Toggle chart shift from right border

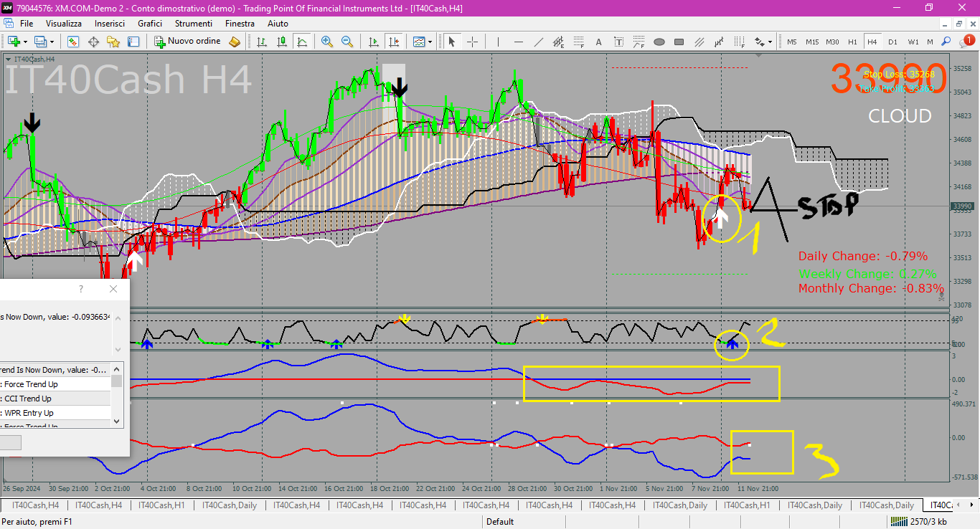pyautogui.click(x=394, y=42)
